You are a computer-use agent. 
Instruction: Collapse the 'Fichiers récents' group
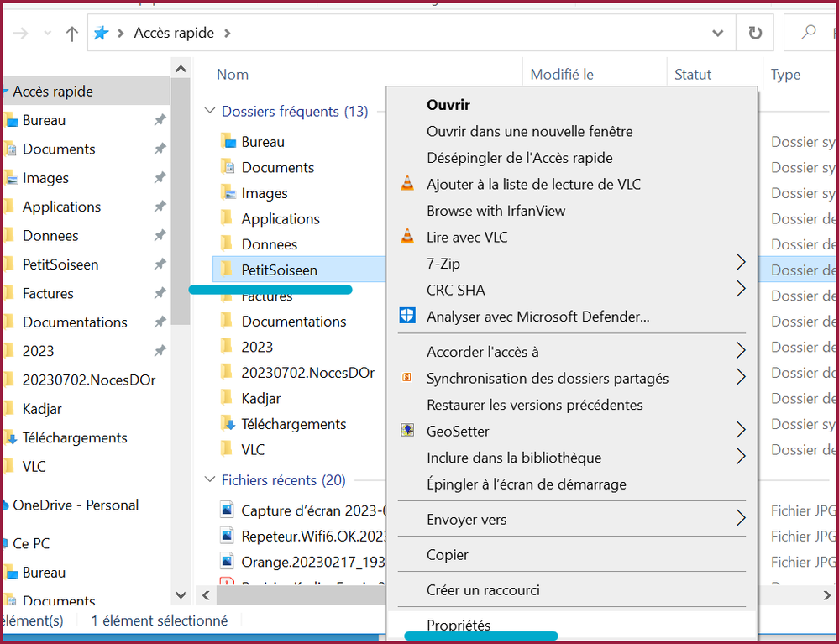point(209,480)
